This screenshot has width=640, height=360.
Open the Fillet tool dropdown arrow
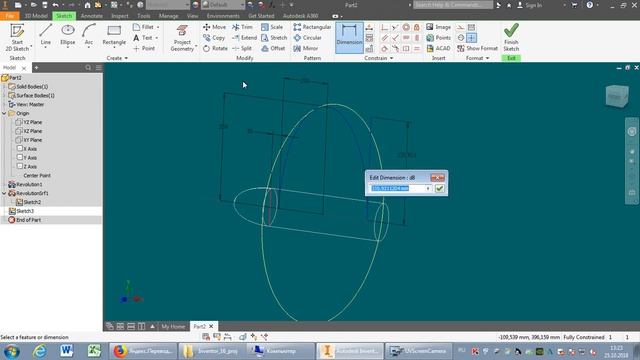[158, 27]
